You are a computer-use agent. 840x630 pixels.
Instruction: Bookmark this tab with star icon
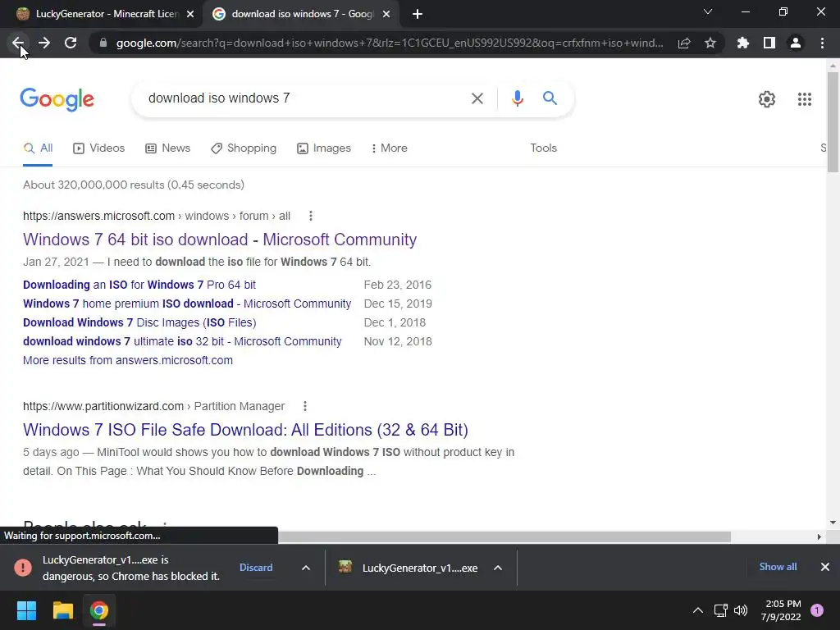pyautogui.click(x=710, y=43)
